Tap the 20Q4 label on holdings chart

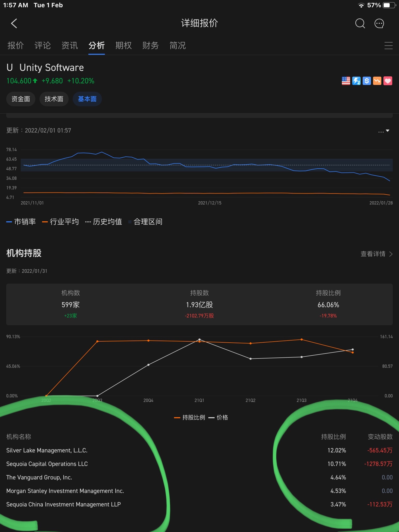(x=148, y=400)
